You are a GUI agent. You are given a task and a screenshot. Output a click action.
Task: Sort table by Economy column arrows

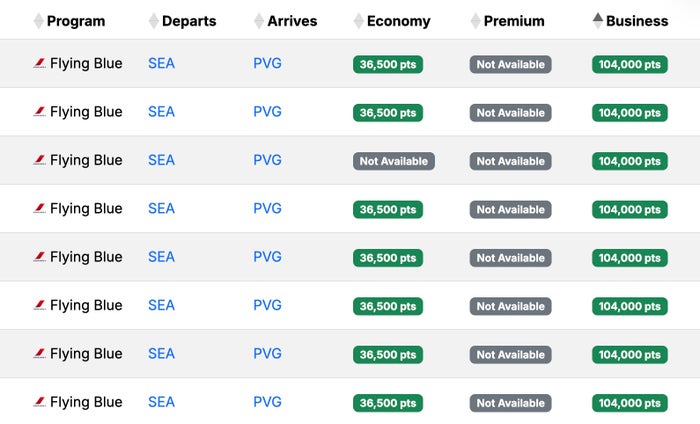(x=358, y=21)
